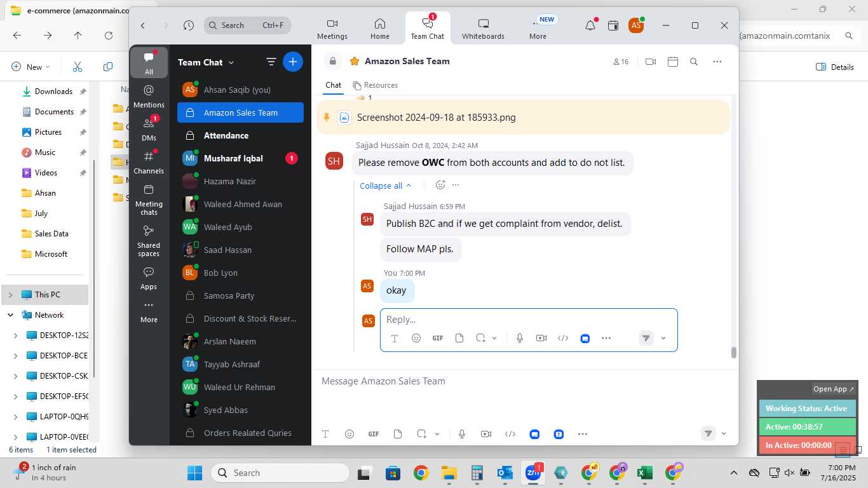Click the Open App button
Screen dimensions: 868x488
[834, 389]
